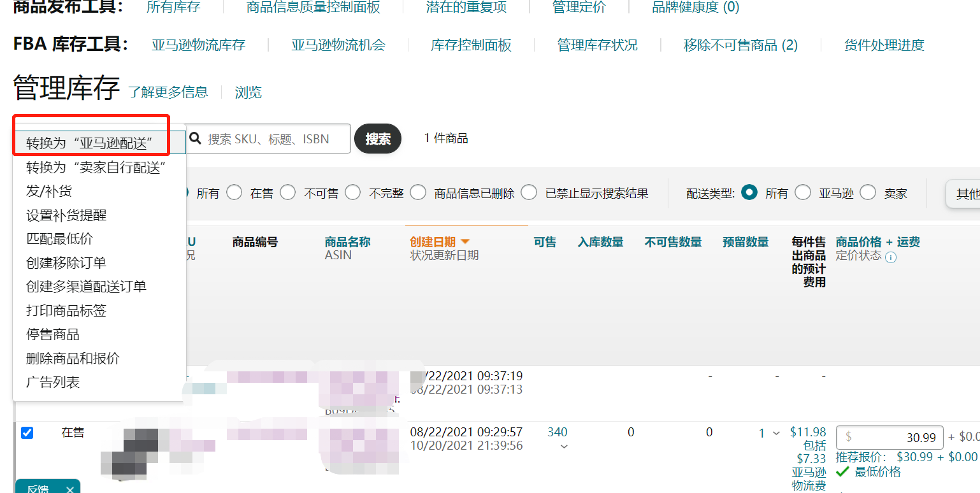Select the 商品信息已删除 radio button
Screen dimensions: 980x493
418,192
